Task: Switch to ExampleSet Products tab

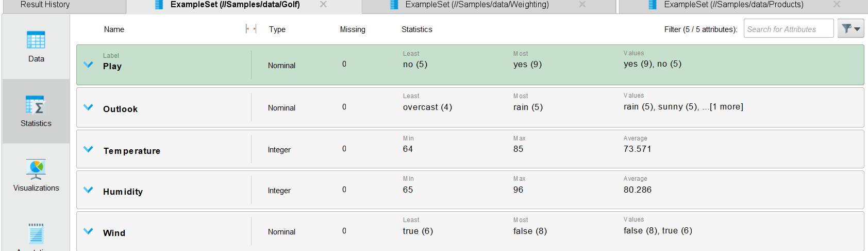Action: (x=733, y=5)
